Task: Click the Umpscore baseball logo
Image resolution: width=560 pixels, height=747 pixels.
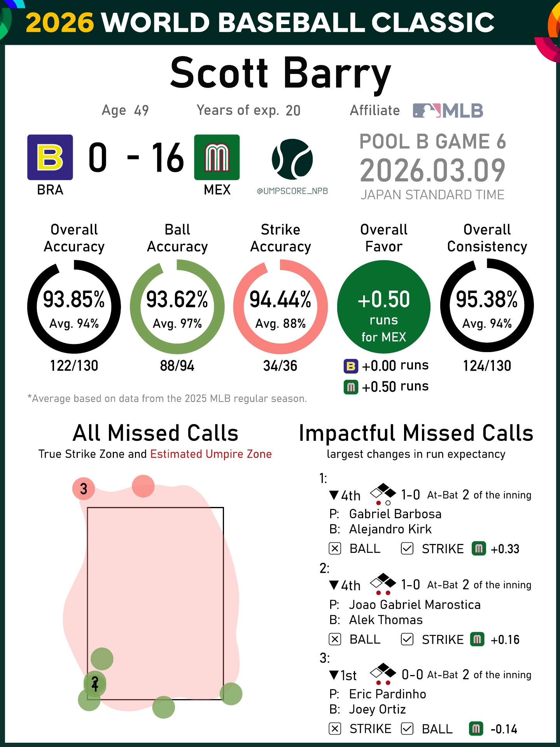Action: (292, 159)
